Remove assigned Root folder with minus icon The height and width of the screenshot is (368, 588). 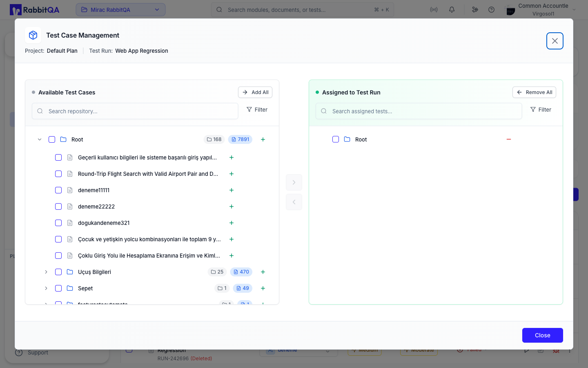click(x=509, y=139)
